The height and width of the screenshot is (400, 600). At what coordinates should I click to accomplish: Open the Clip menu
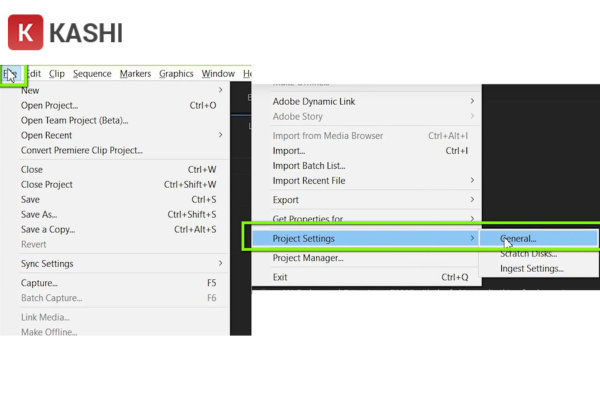coord(57,73)
